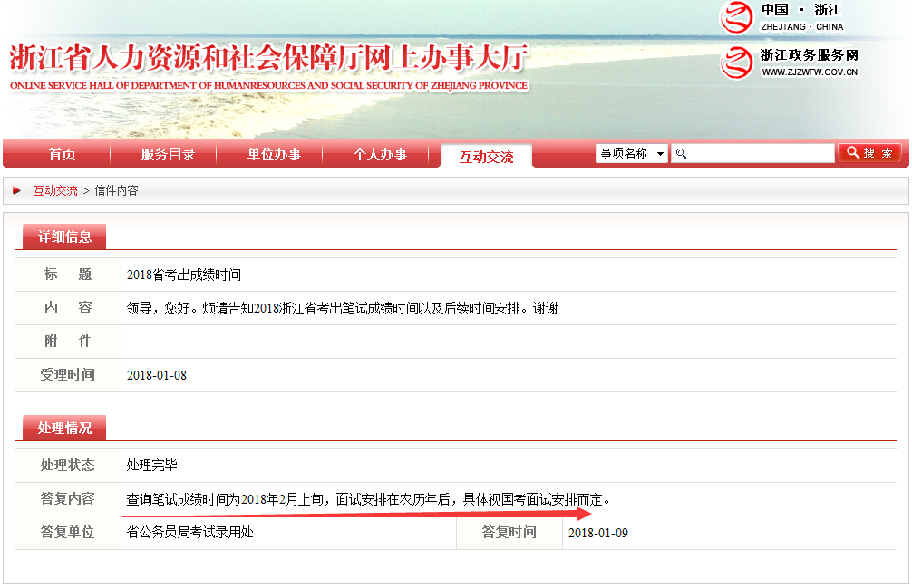The height and width of the screenshot is (588, 912).
Task: Click the 单位办事 navigation item
Action: tap(273, 154)
